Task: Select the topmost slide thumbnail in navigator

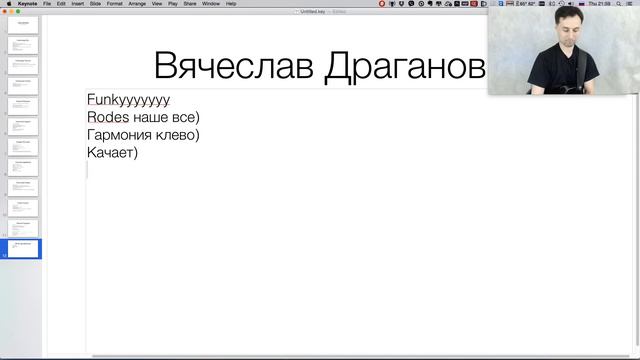Action: point(23,25)
